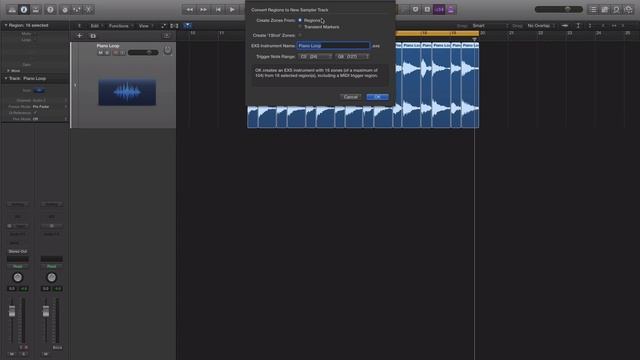This screenshot has height=360, width=640.
Task: Open the Library button in control bar
Action: click(12, 9)
